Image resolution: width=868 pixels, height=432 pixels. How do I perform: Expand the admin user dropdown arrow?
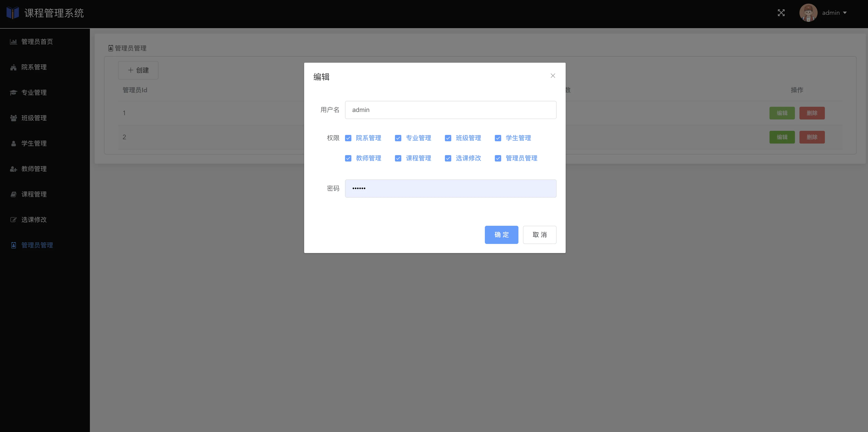845,13
